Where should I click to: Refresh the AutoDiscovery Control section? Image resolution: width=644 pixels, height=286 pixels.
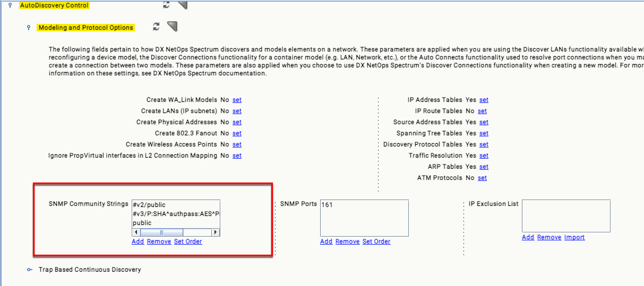point(167,4)
